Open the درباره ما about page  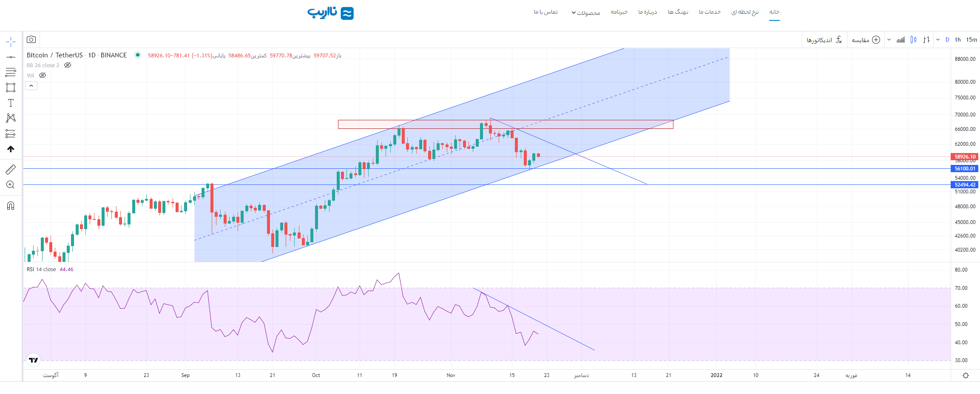(x=648, y=12)
